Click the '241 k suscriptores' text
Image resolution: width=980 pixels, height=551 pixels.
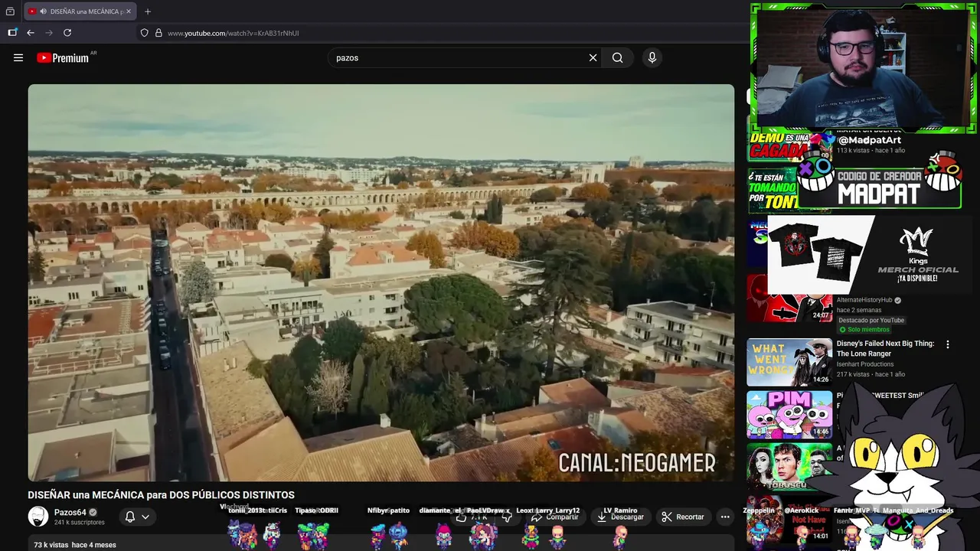(x=80, y=523)
